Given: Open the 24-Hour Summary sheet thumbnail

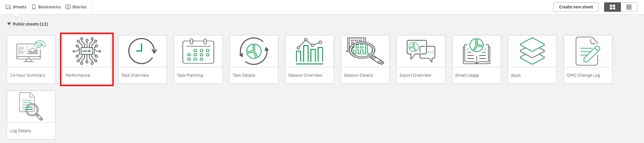Looking at the screenshot, I should [x=31, y=51].
